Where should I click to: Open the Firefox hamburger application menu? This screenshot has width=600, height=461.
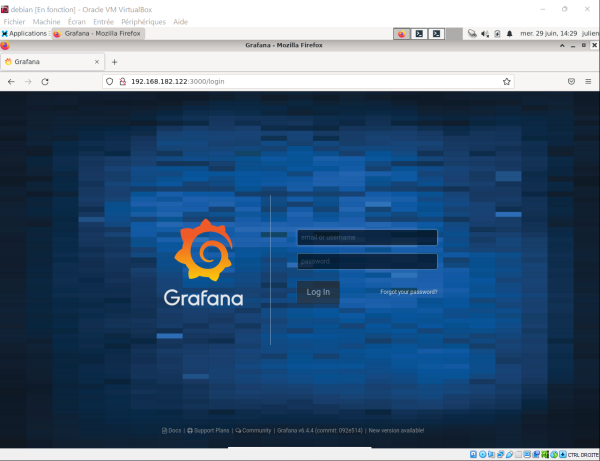point(588,81)
